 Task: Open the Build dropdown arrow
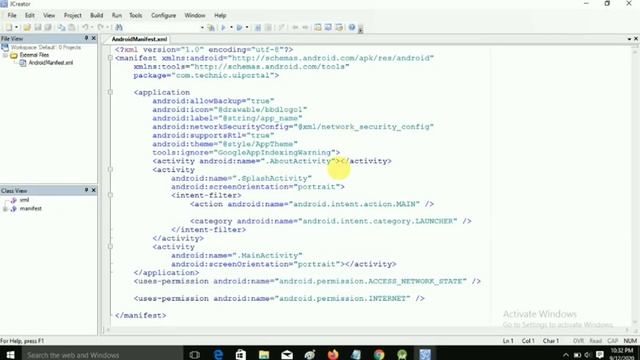click(231, 28)
